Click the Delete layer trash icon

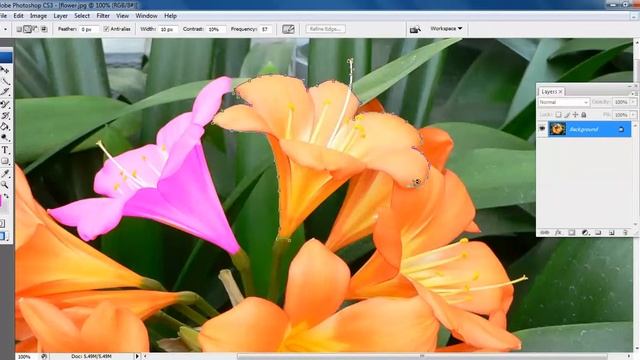tap(625, 232)
